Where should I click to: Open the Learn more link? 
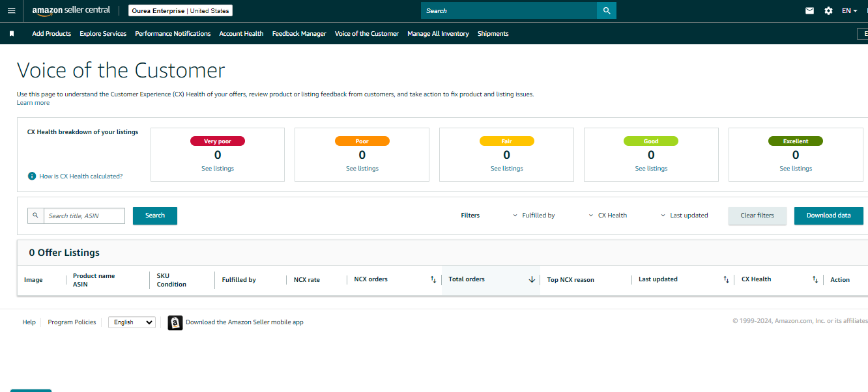coord(33,103)
